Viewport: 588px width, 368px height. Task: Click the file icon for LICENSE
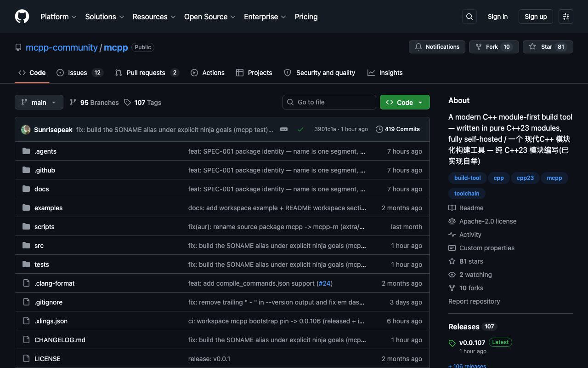(x=26, y=359)
